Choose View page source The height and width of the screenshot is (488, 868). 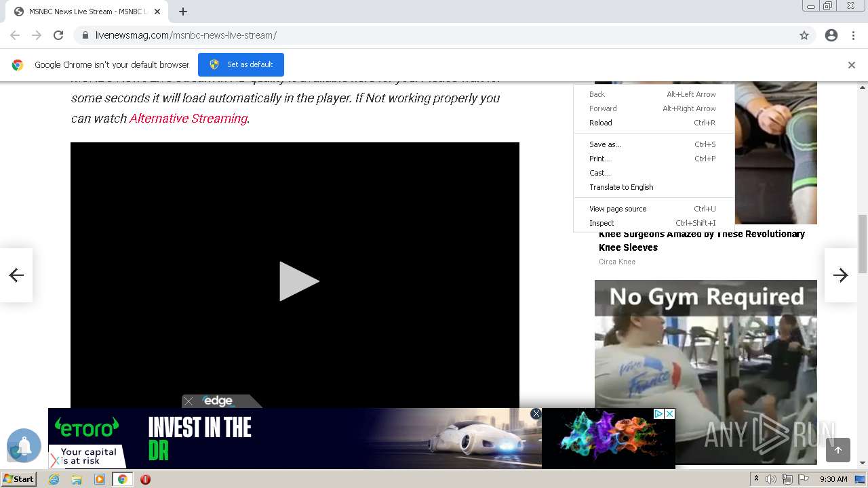pyautogui.click(x=654, y=209)
